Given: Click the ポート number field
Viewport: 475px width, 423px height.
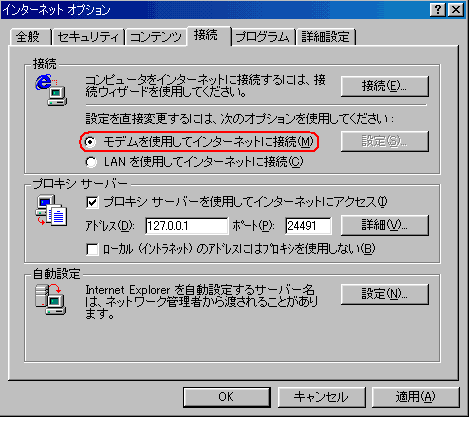Looking at the screenshot, I should (308, 226).
